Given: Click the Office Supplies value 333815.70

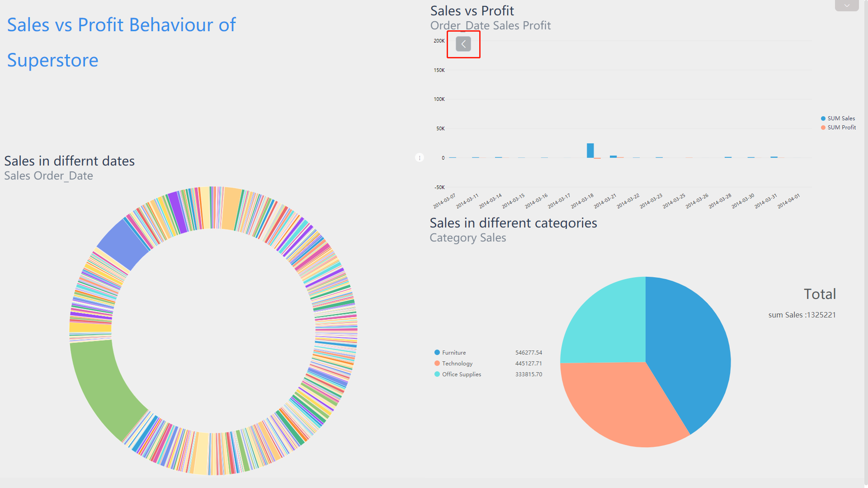Looking at the screenshot, I should (x=528, y=374).
